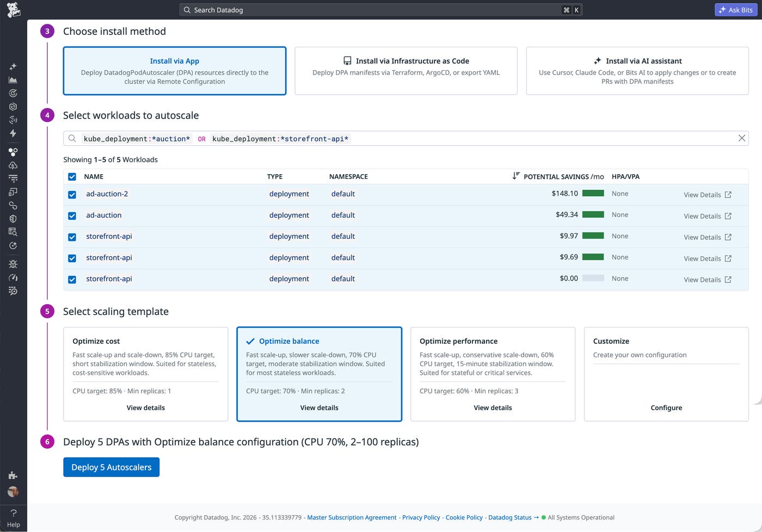The width and height of the screenshot is (762, 532).
Task: Choose the Optimize cost template
Action: pos(145,374)
